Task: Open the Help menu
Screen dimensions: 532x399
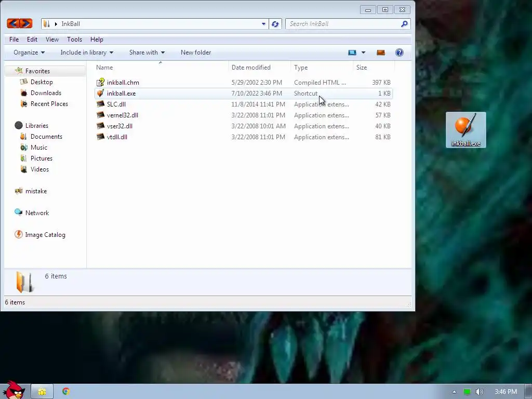Action: tap(97, 39)
